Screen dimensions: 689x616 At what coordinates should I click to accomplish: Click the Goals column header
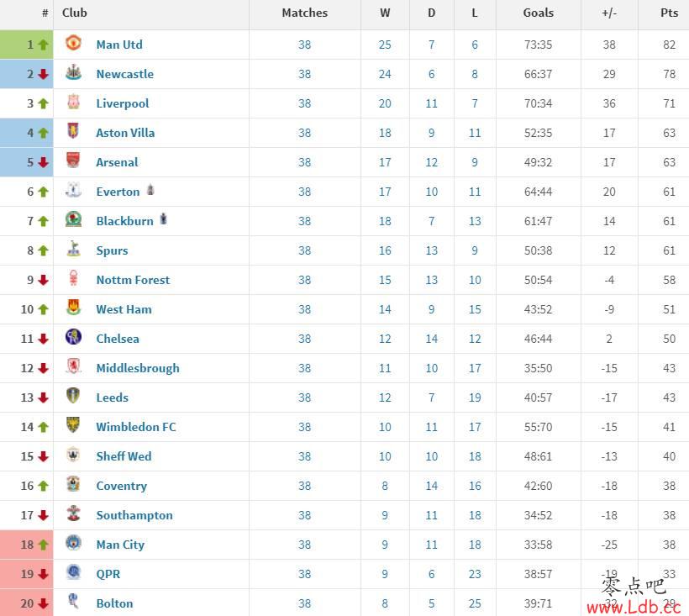coord(539,13)
